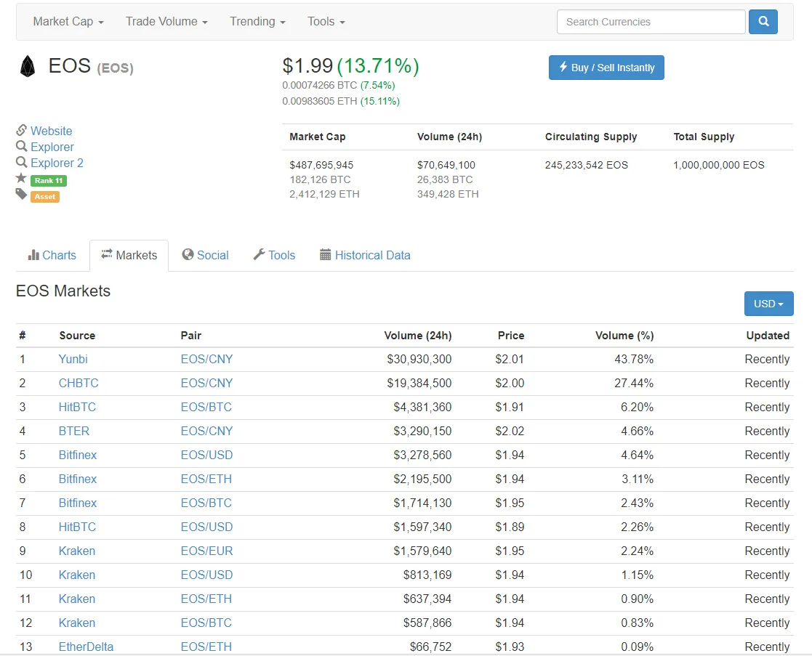Click the magnifier icon beside Explorer
812x656 pixels.
21,146
